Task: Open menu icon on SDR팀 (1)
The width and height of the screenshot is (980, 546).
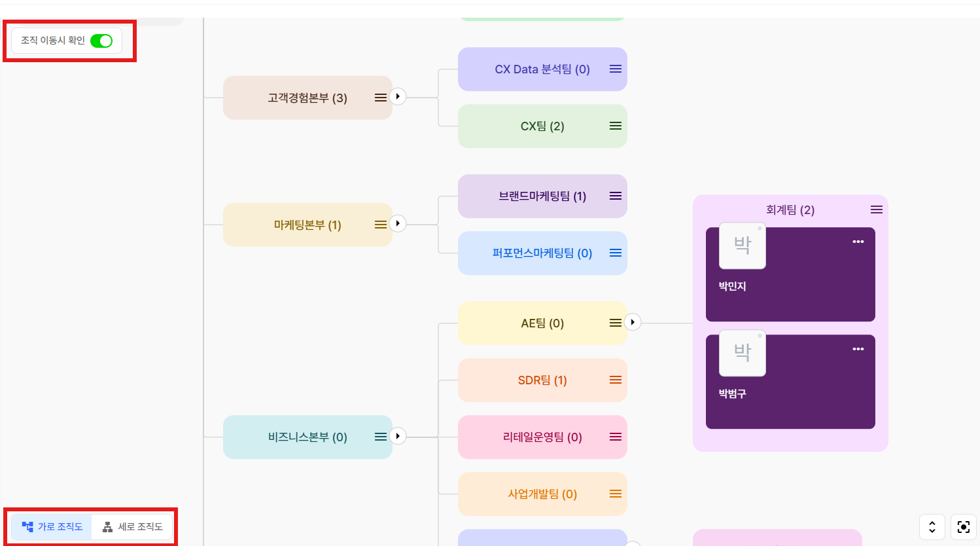Action: point(616,380)
